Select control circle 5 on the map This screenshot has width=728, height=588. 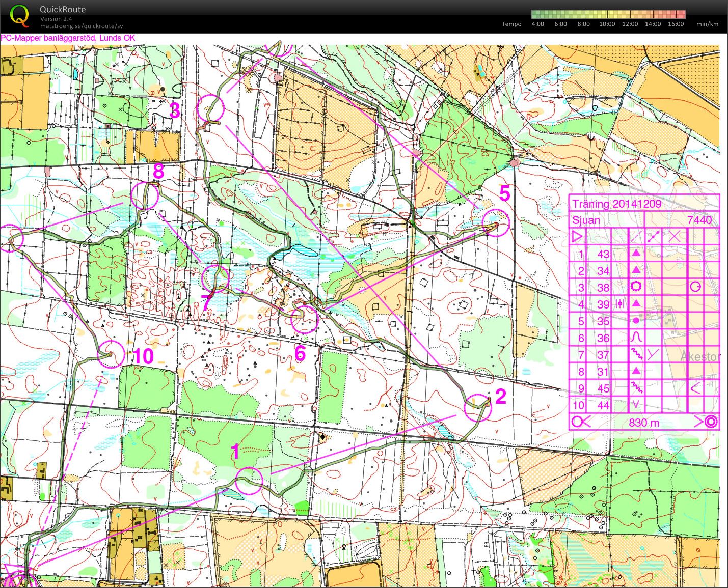(x=496, y=223)
